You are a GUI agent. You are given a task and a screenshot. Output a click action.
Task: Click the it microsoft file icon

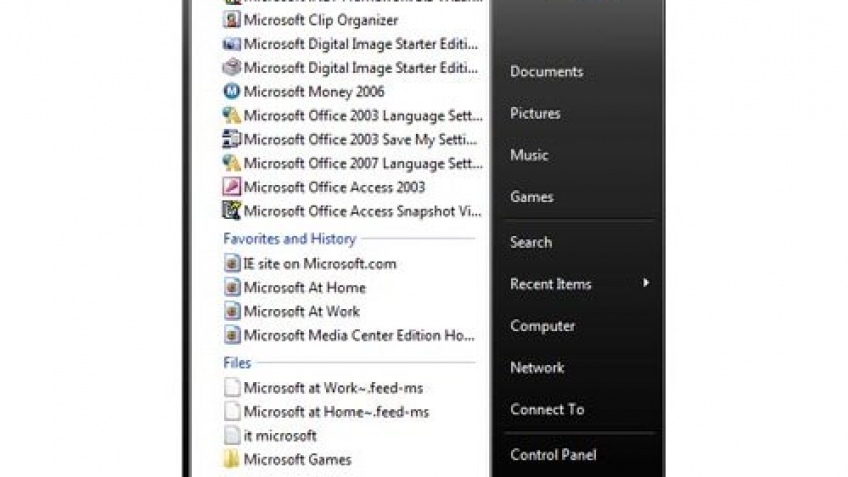232,435
